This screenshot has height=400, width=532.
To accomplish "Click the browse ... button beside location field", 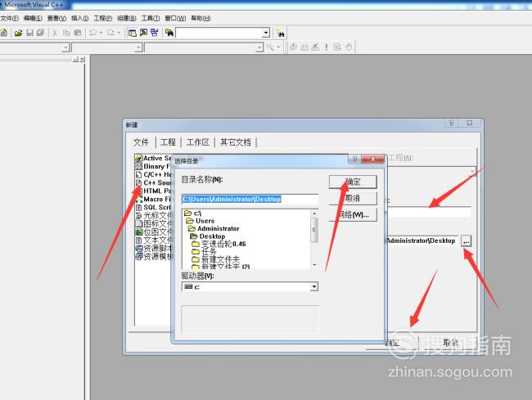I will pyautogui.click(x=467, y=241).
